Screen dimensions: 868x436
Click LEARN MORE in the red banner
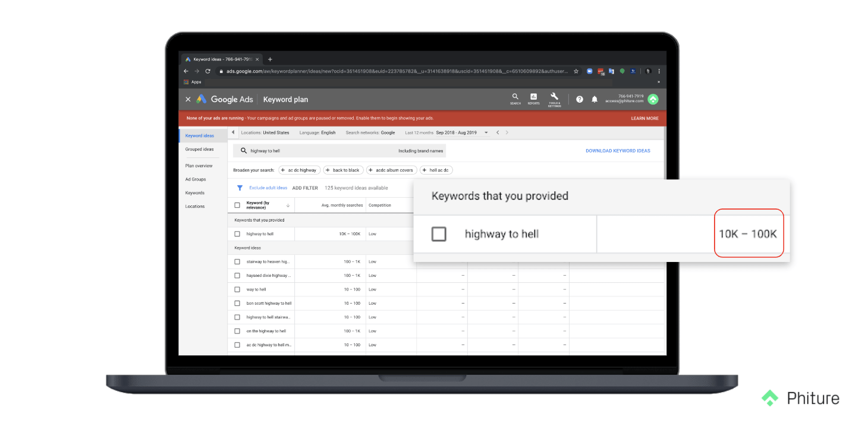coord(644,118)
